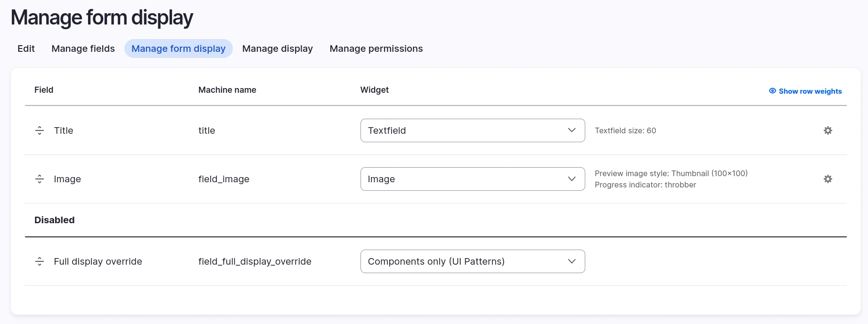Click the Widget column header
This screenshot has width=868, height=324.
(374, 90)
